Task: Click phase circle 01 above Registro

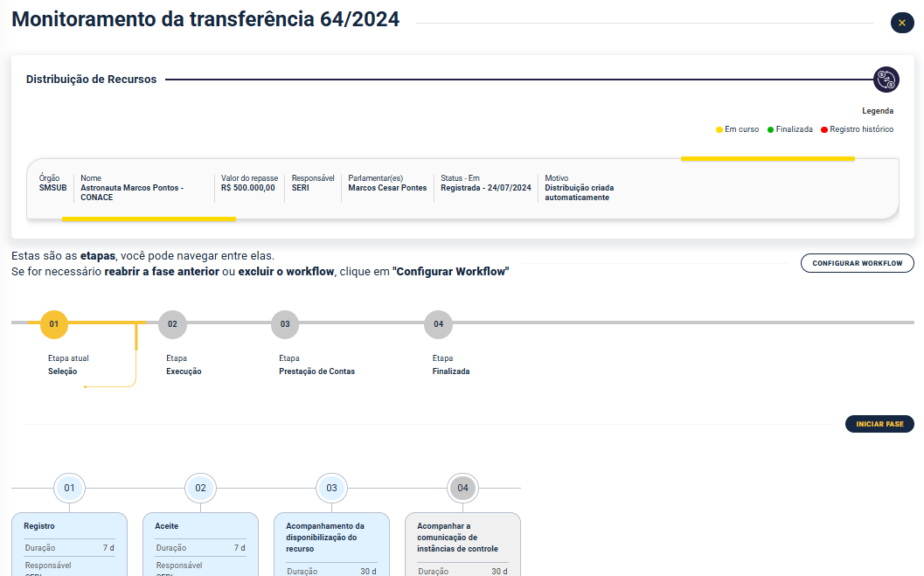Action: (x=69, y=489)
